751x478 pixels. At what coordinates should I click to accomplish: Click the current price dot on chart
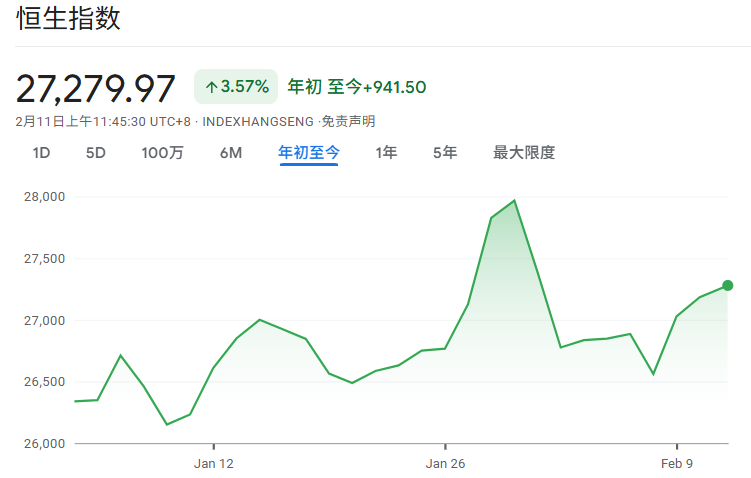pos(727,285)
